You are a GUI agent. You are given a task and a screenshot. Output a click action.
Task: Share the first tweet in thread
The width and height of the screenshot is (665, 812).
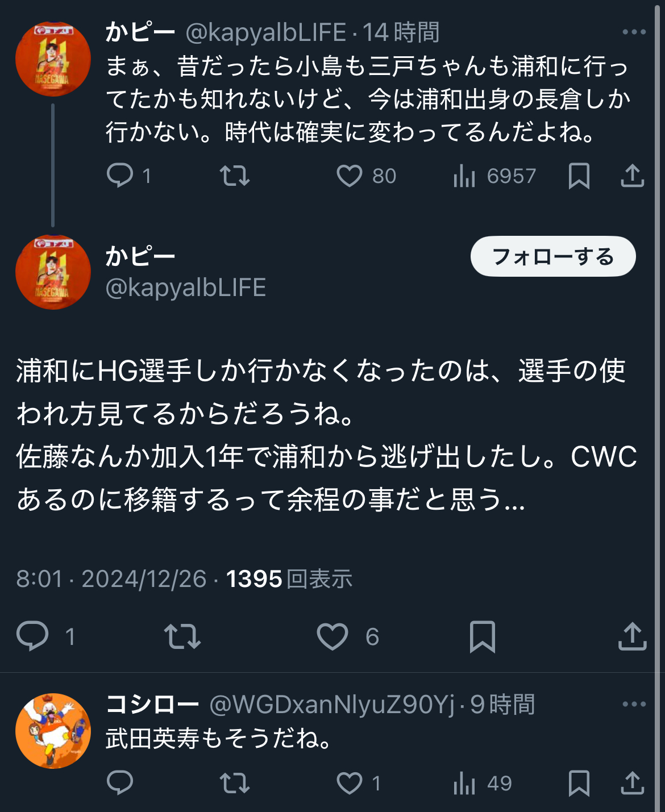point(633,176)
